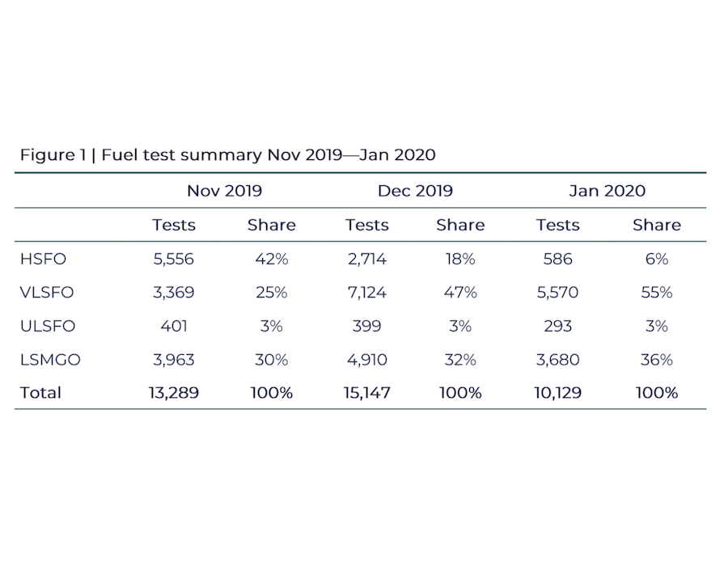Select the 7,124 VLSFO tests cell
Image resolution: width=728 pixels, height=566 pixels.
pos(366,292)
